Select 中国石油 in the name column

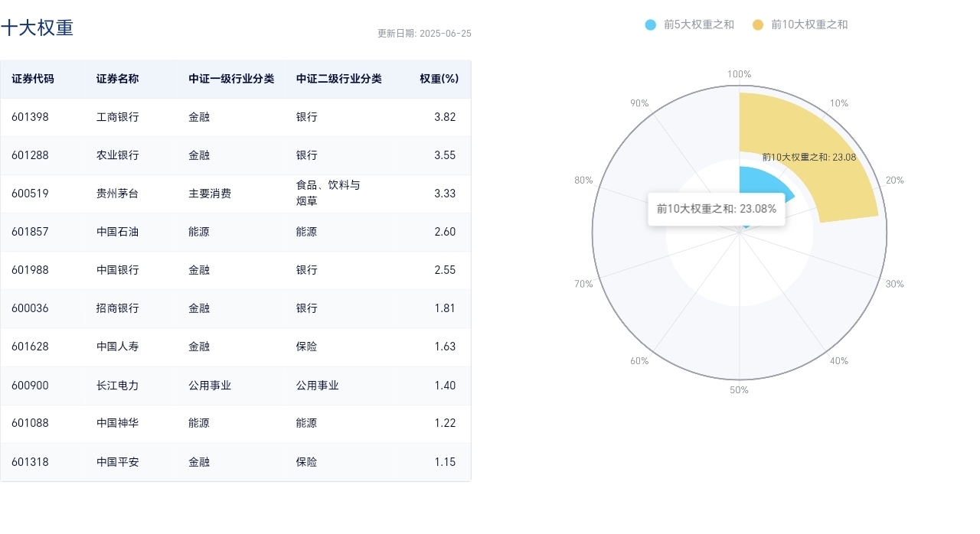pos(118,232)
